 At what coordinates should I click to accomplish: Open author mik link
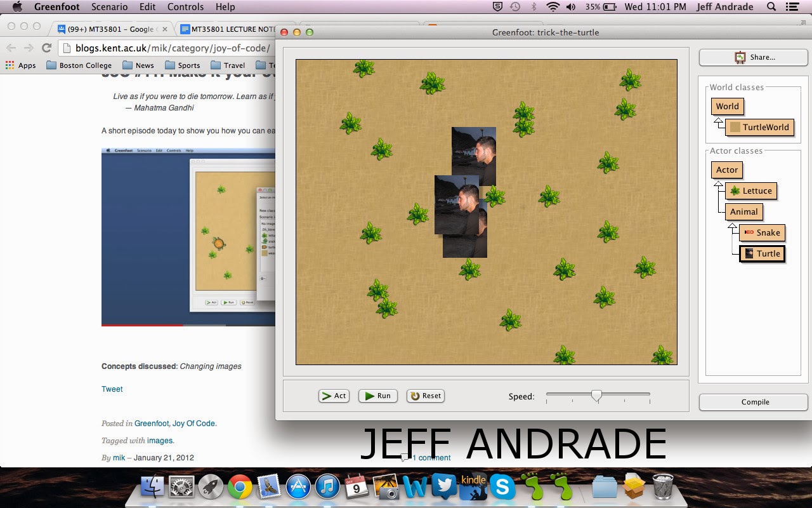119,458
